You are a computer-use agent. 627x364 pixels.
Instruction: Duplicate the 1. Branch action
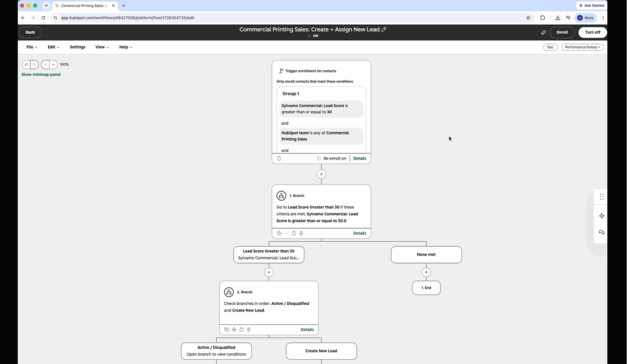tap(279, 233)
